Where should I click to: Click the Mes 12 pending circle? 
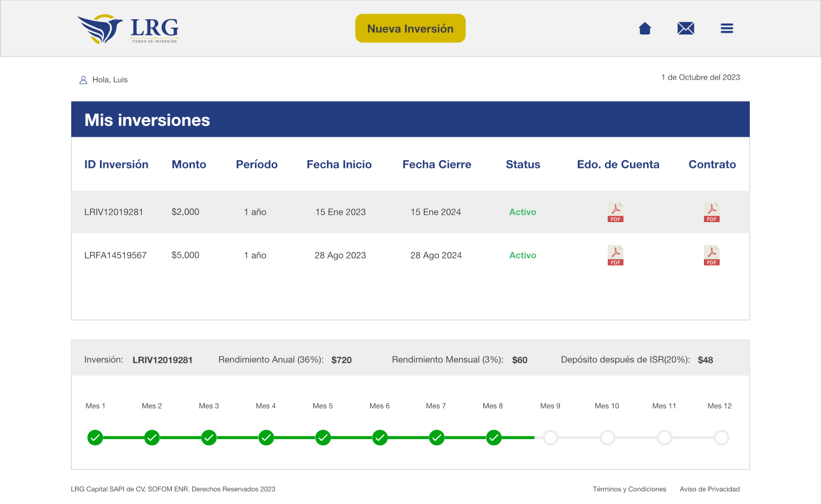click(x=721, y=437)
